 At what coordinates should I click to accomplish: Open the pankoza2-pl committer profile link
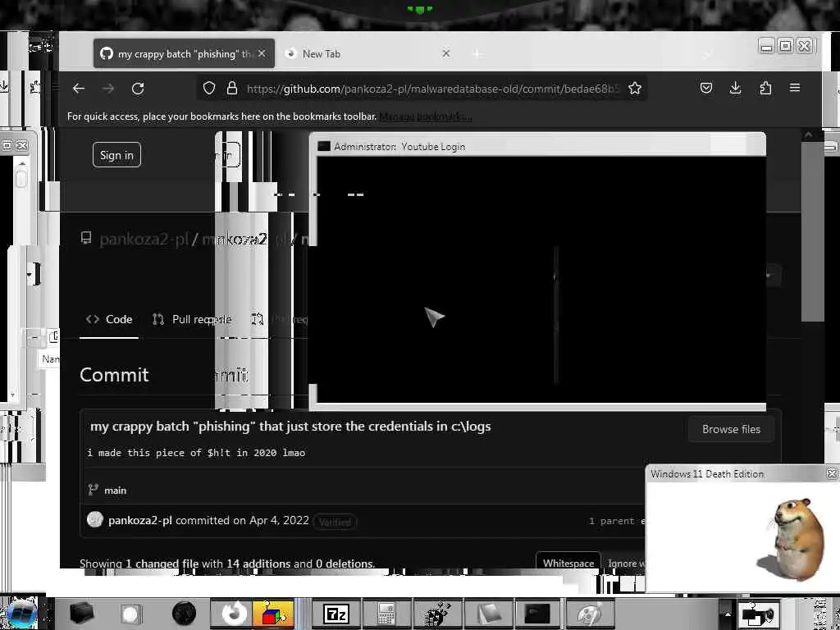coord(139,520)
